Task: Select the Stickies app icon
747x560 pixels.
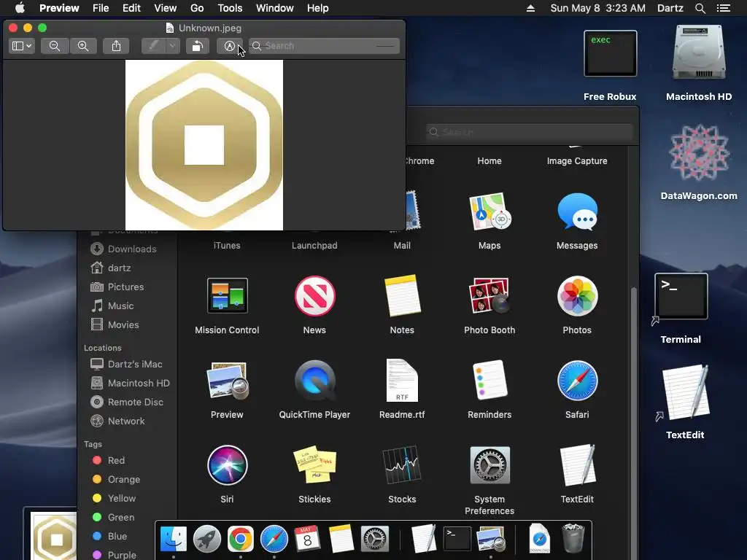Action: point(314,464)
